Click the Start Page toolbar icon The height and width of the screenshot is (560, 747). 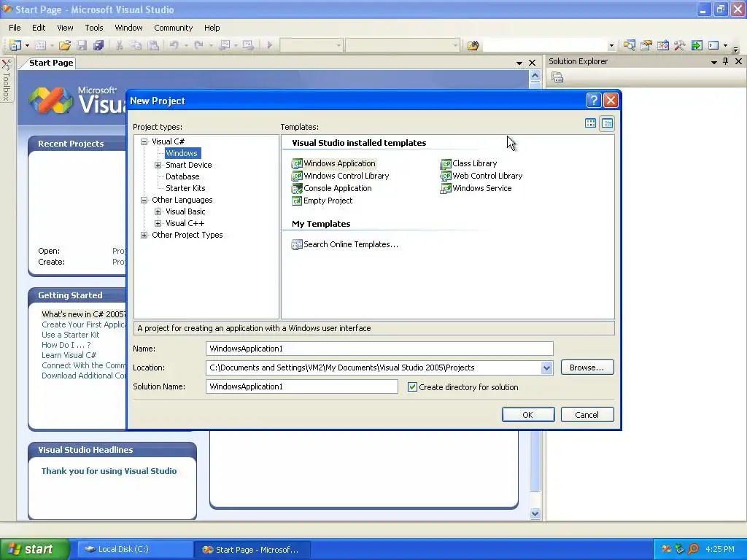[697, 45]
